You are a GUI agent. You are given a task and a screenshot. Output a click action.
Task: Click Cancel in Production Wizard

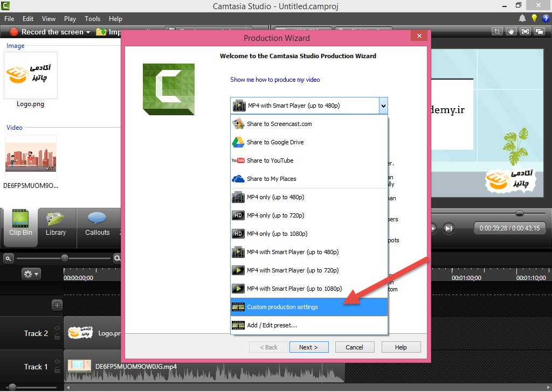click(x=355, y=347)
